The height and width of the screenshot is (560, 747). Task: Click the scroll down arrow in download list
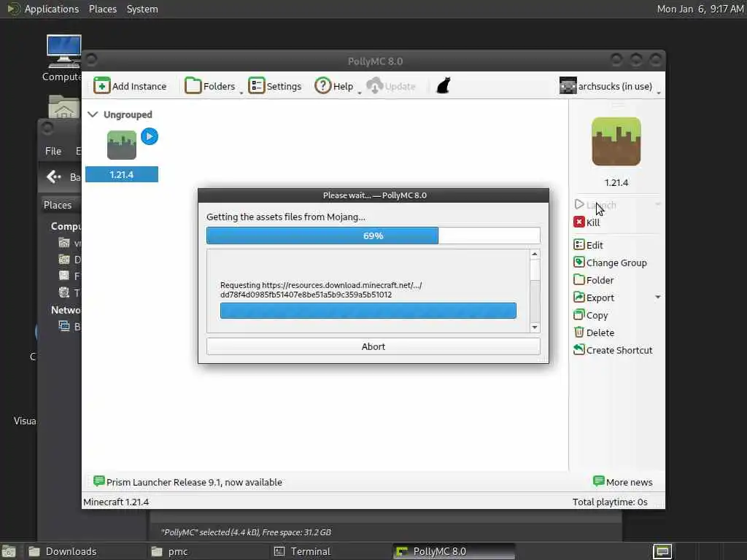tap(535, 327)
